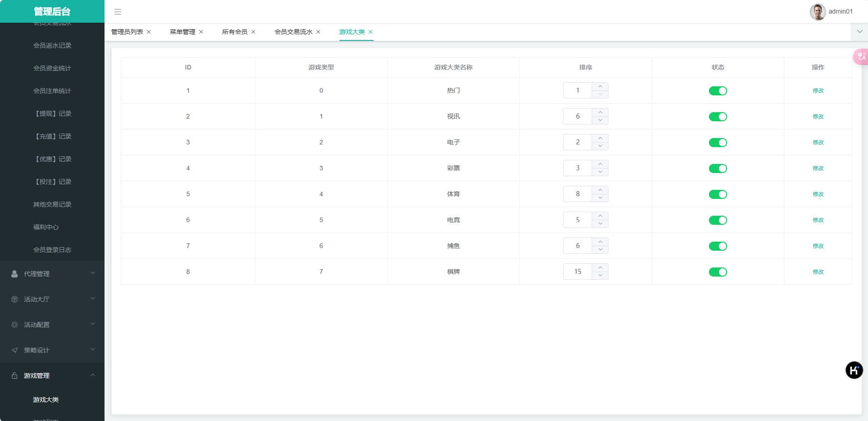
Task: Click the admin01 user avatar
Action: tap(817, 12)
